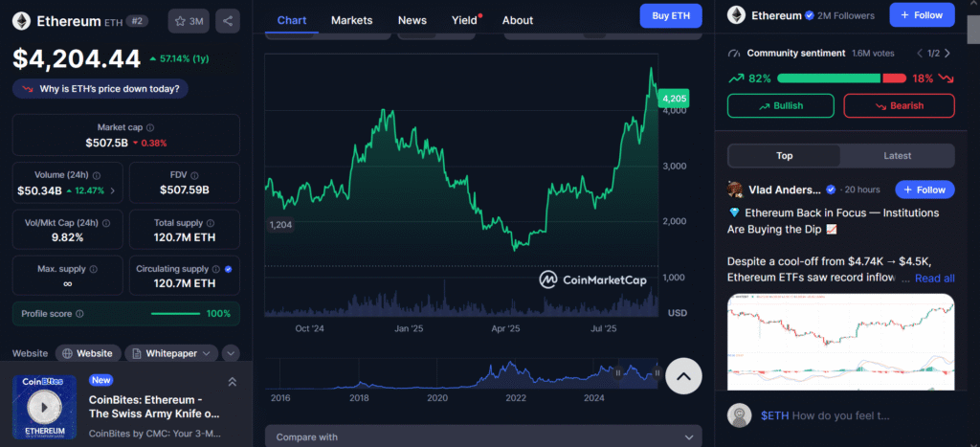980x447 pixels.
Task: Go to next sentiment page arrow
Action: click(x=947, y=54)
